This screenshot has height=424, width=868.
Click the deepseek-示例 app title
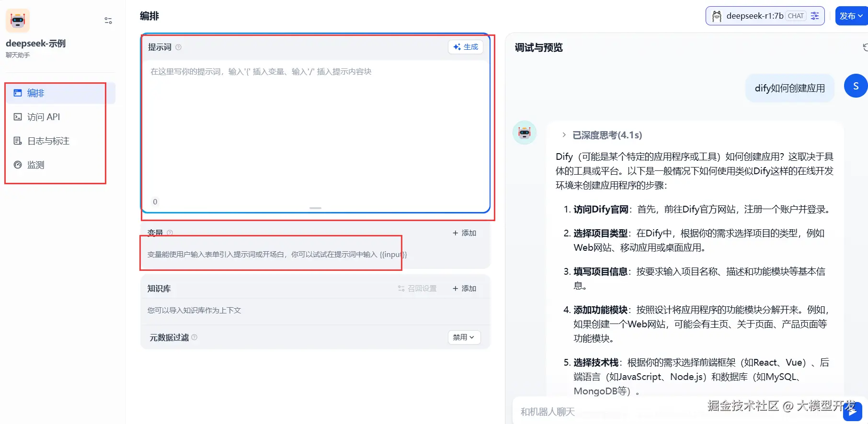click(x=35, y=44)
